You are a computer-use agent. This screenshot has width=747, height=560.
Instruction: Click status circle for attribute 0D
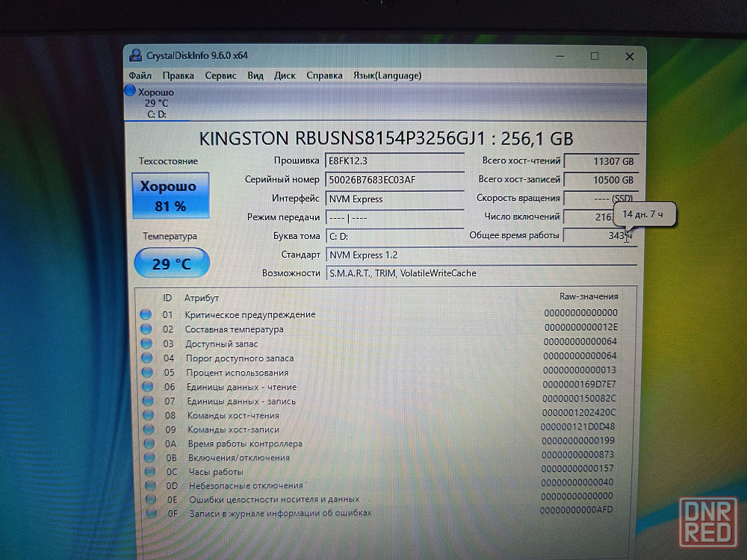point(151,486)
